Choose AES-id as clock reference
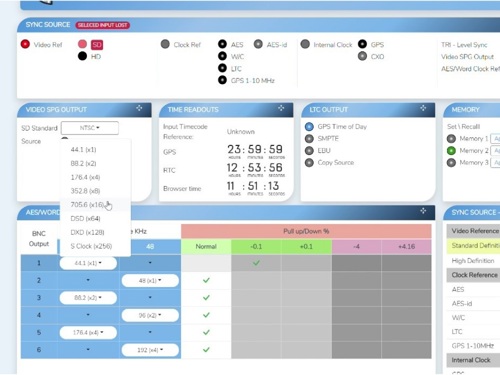Image resolution: width=500 pixels, height=375 pixels. (x=258, y=44)
